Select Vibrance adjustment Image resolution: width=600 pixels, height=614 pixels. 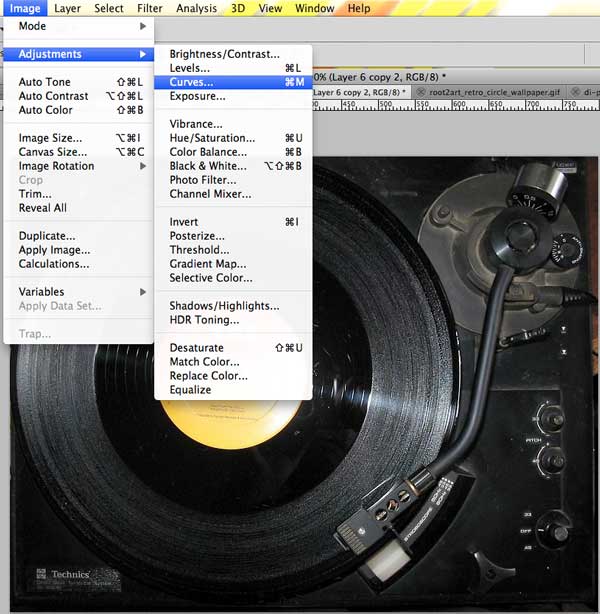point(233,124)
